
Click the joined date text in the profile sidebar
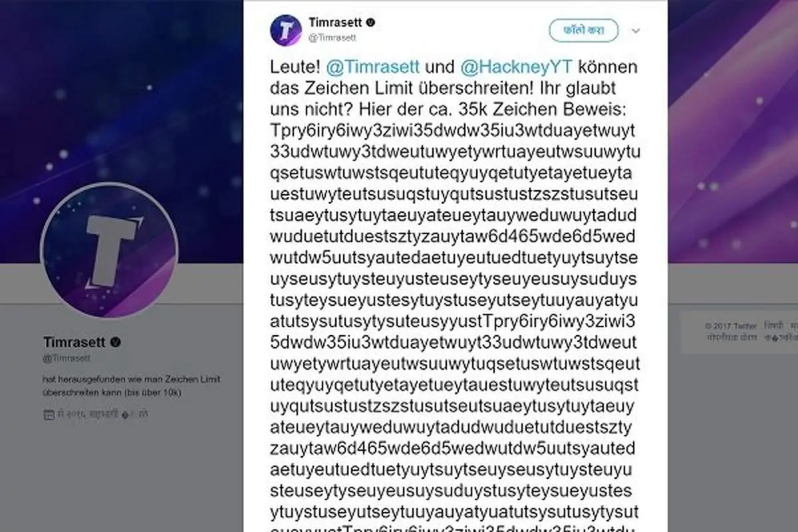click(100, 415)
